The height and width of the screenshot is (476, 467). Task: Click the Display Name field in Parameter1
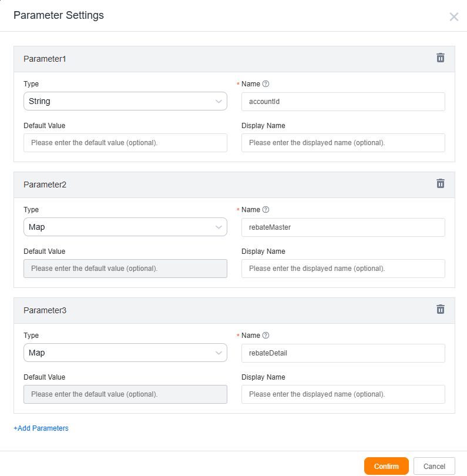point(343,143)
